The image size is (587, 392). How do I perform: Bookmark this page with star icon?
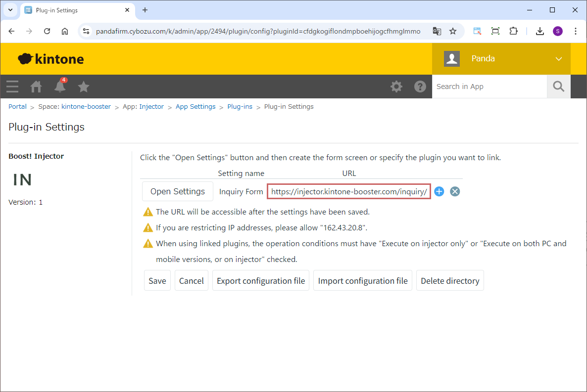[452, 31]
